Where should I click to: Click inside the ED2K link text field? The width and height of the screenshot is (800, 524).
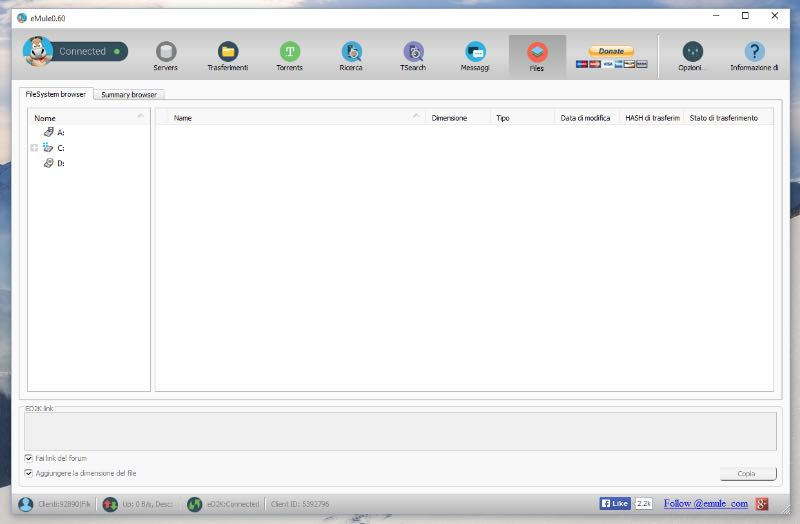[400, 431]
